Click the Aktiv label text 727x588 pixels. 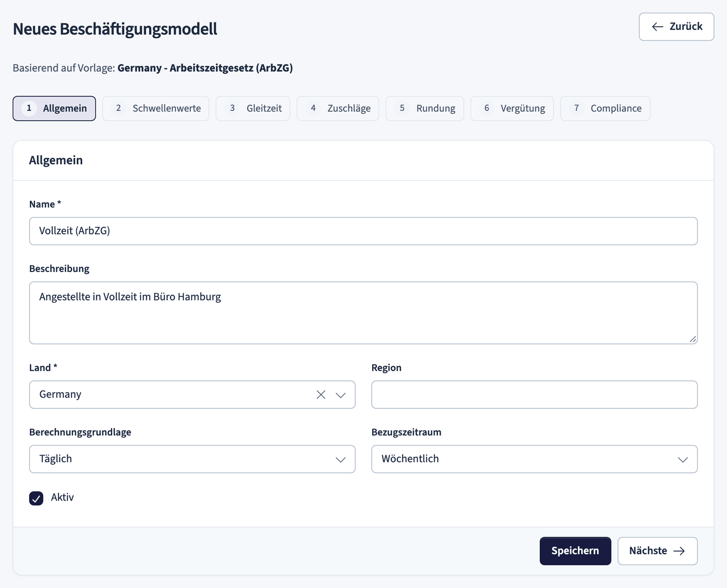(62, 498)
